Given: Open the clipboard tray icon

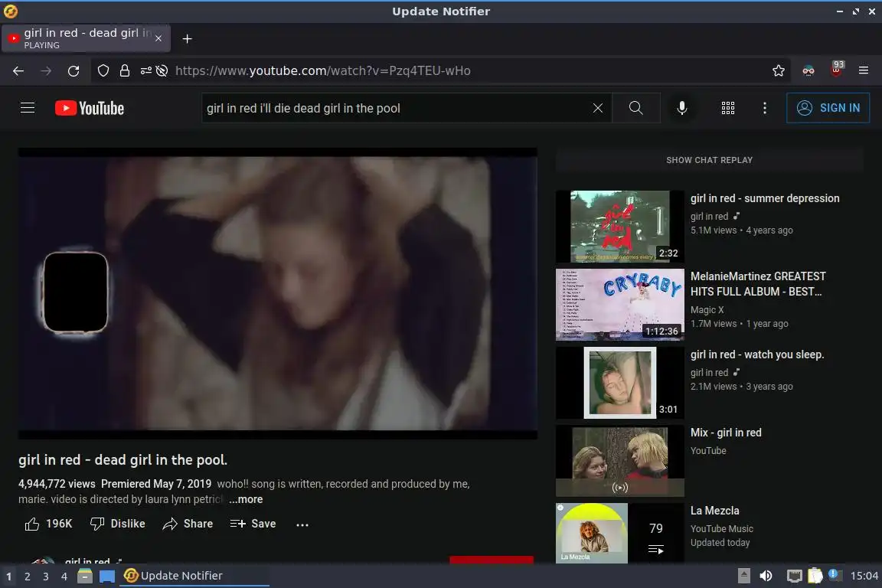Looking at the screenshot, I should pyautogui.click(x=815, y=576).
